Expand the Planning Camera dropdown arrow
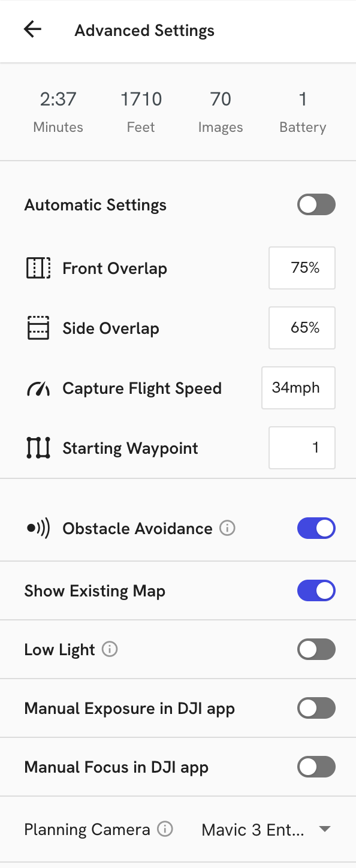This screenshot has height=868, width=356. 324,830
